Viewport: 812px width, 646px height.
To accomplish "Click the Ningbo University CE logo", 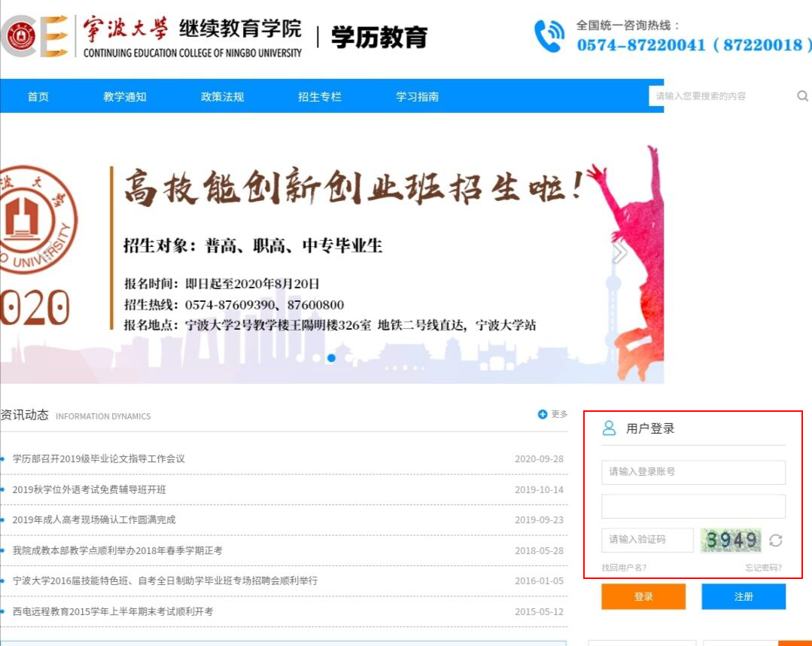I will [35, 36].
